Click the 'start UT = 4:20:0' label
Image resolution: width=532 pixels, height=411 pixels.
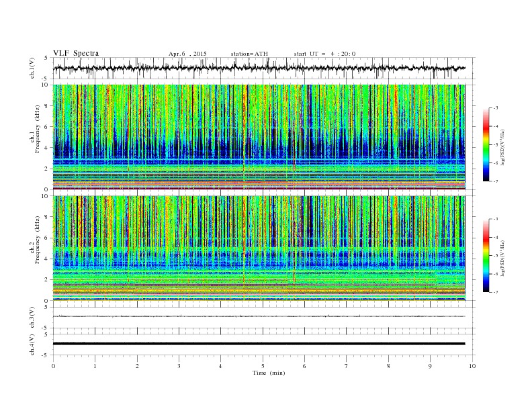point(324,54)
